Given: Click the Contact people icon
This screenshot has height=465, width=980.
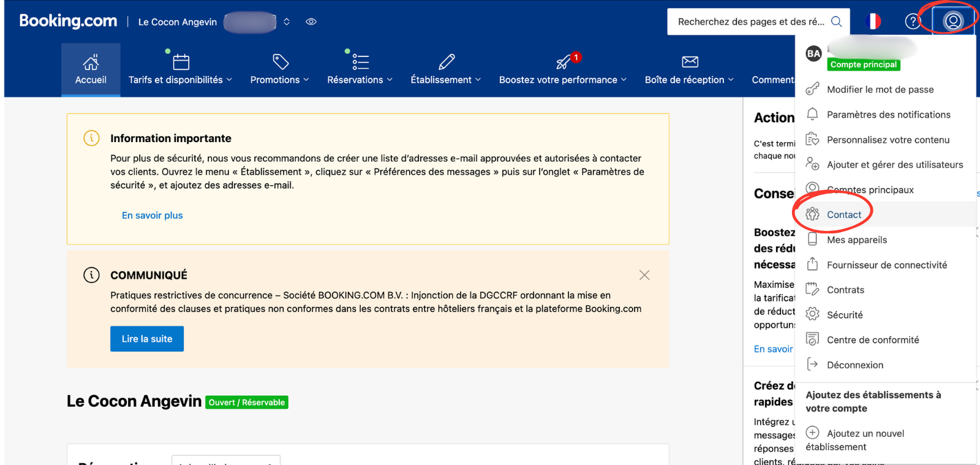Looking at the screenshot, I should click(x=812, y=214).
